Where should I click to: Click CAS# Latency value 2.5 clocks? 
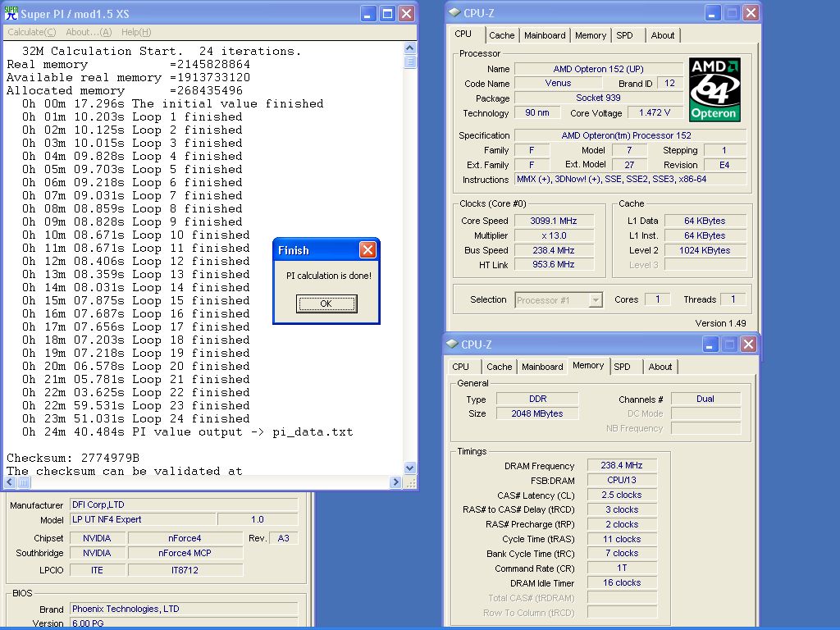pos(622,495)
